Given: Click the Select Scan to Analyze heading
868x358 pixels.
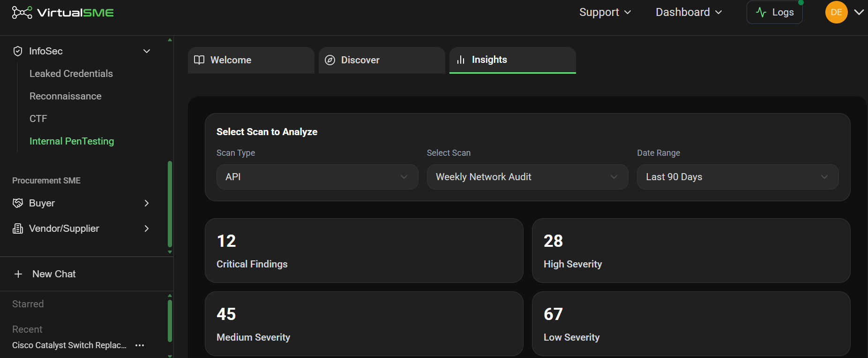Looking at the screenshot, I should (267, 132).
